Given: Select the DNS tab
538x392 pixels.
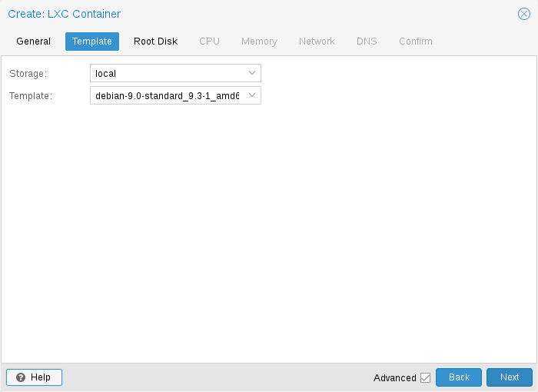Looking at the screenshot, I should pos(367,42).
